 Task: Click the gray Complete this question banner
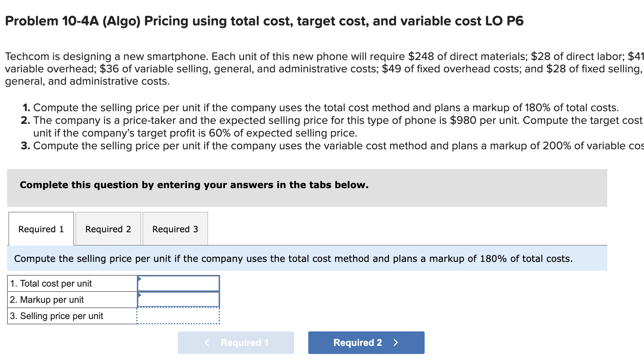point(194,185)
